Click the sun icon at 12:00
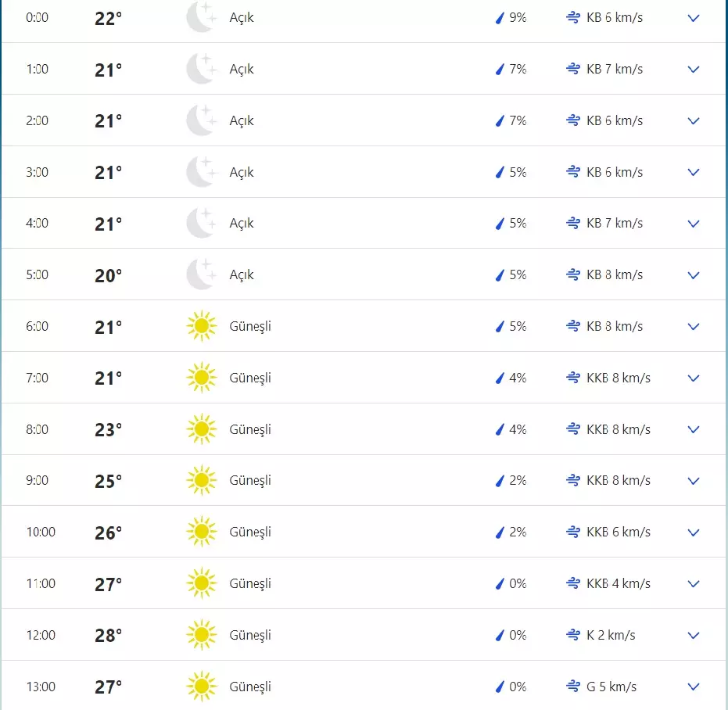The height and width of the screenshot is (710, 728). tap(201, 635)
